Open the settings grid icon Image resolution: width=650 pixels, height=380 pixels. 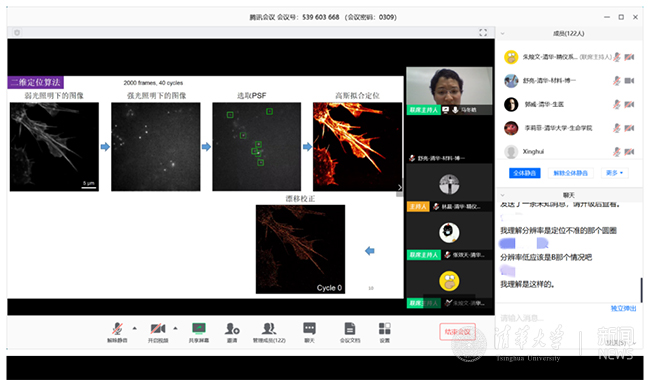coord(385,329)
